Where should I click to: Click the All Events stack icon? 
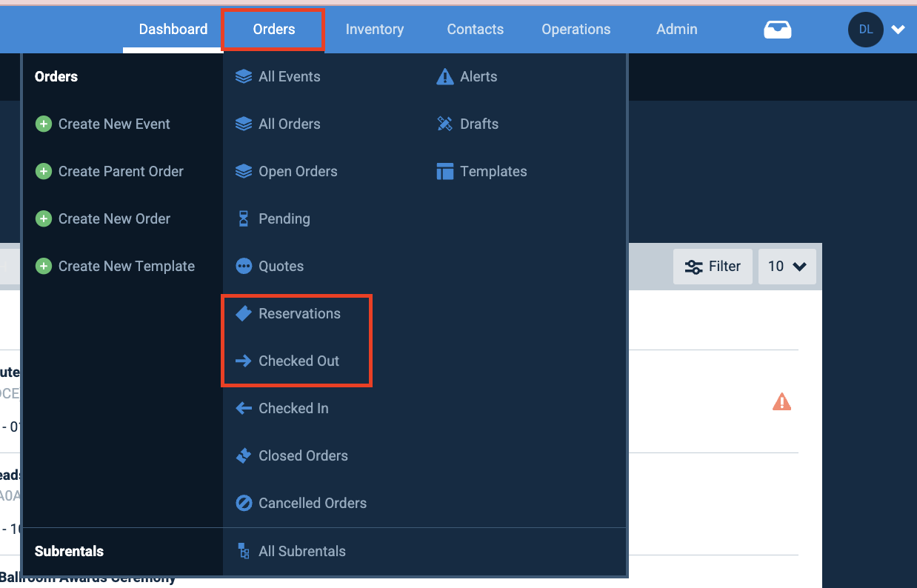pos(244,76)
